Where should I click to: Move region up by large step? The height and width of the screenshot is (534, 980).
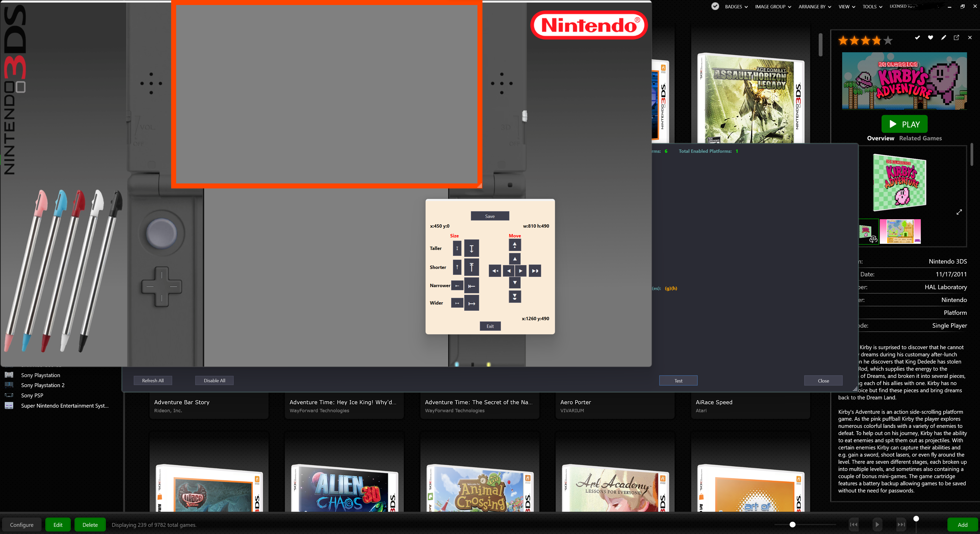coord(515,245)
